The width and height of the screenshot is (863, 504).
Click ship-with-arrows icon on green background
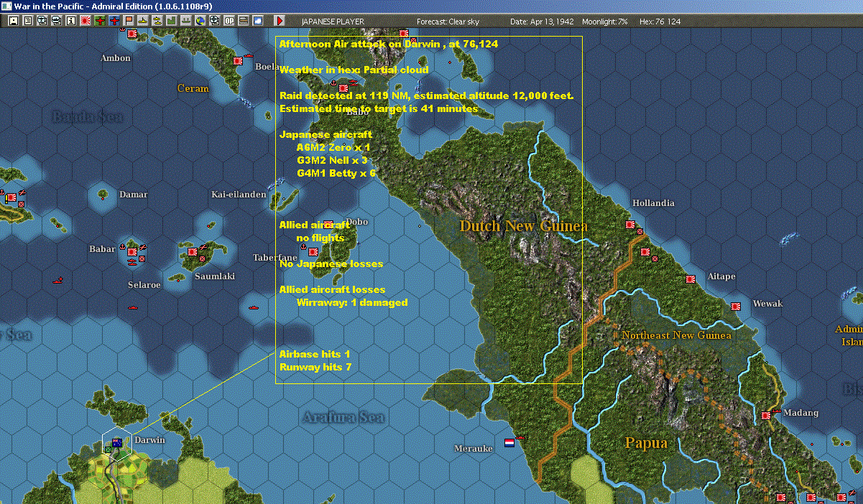coord(185,21)
